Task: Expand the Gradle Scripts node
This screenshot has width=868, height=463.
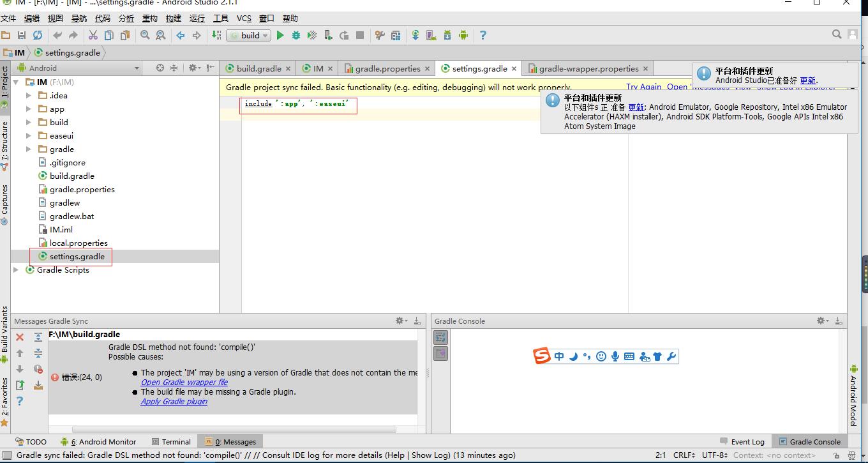Action: pyautogui.click(x=17, y=270)
